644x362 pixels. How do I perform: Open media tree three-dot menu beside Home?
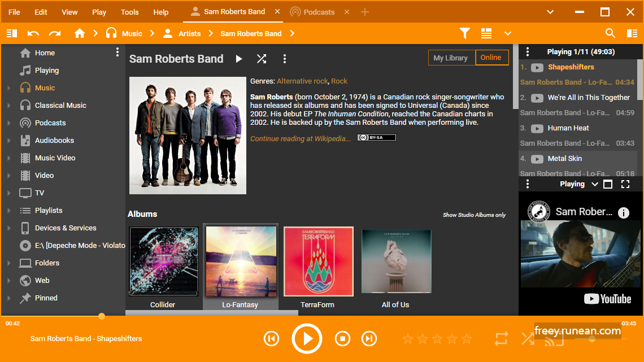[118, 52]
